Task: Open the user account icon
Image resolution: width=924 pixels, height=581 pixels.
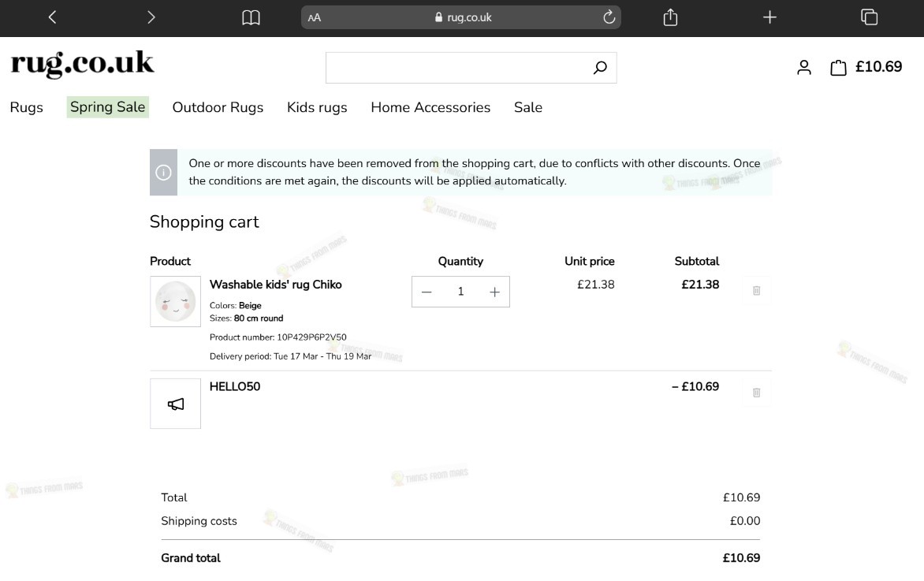Action: 804,67
